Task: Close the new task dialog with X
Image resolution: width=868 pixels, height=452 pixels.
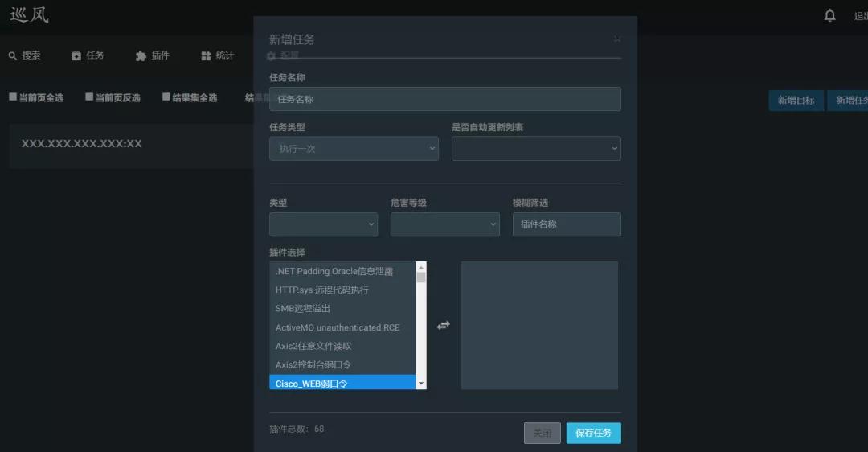Action: (616, 39)
